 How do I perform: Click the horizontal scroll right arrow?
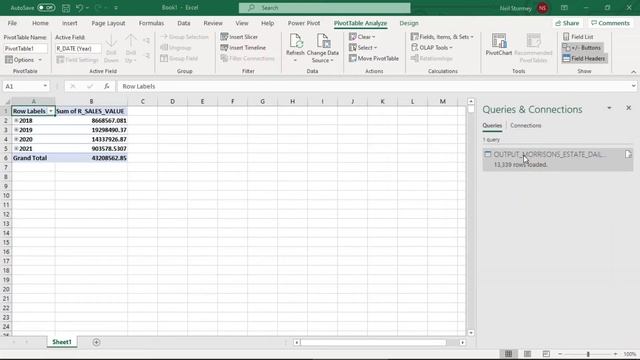(x=462, y=342)
